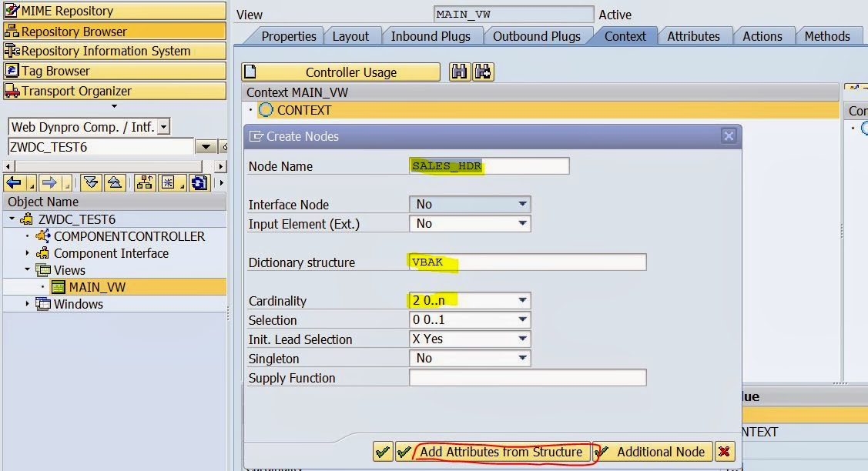The width and height of the screenshot is (868, 471).
Task: Open the Input Element (Ext.) dropdown
Action: pos(522,224)
